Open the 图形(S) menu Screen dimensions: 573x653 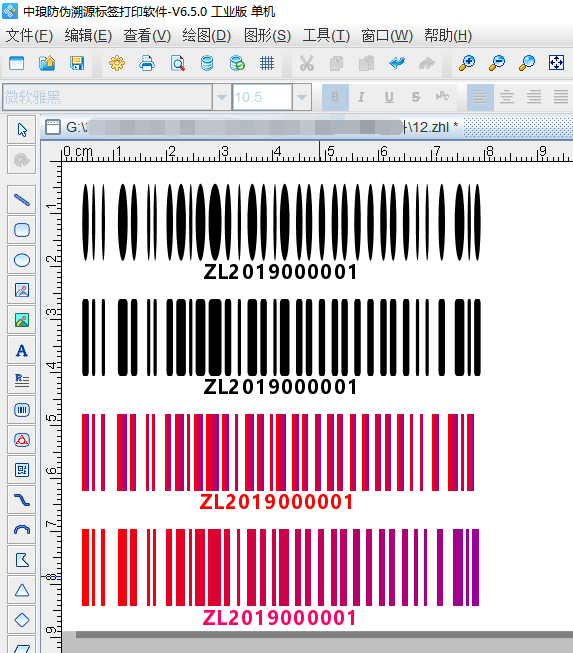point(267,36)
